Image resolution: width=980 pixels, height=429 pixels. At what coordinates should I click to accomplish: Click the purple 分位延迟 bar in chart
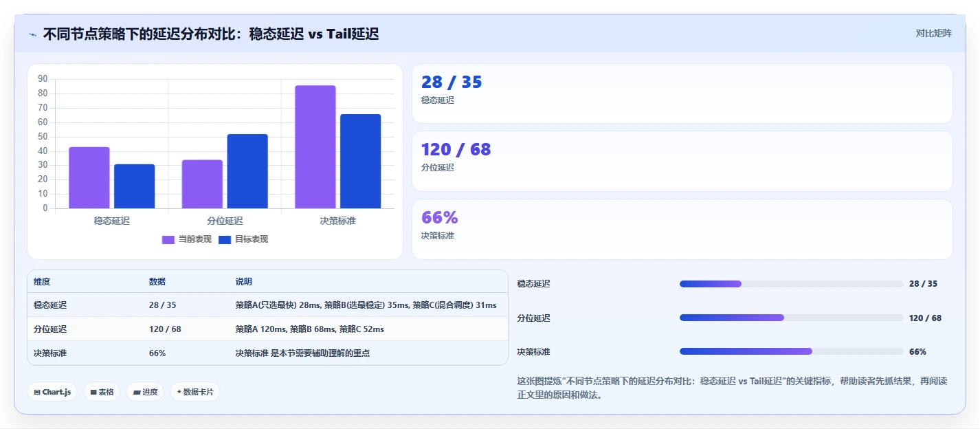point(202,184)
